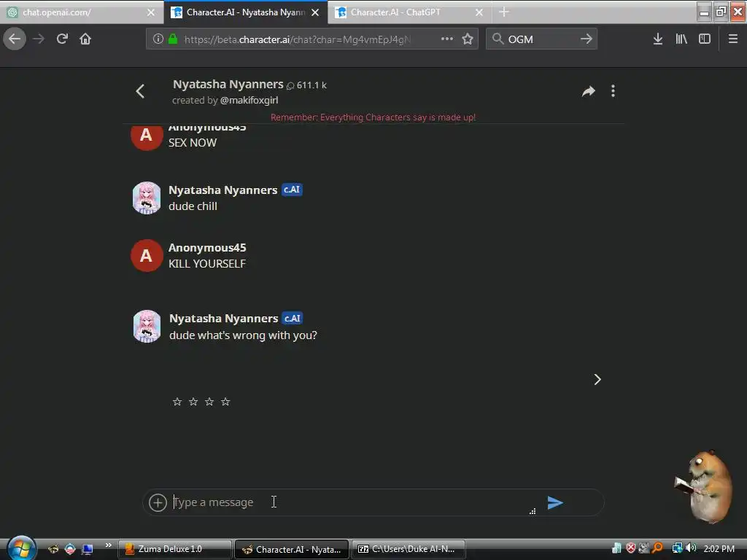This screenshot has height=560, width=747.
Task: Open the downloads panel
Action: 658,39
